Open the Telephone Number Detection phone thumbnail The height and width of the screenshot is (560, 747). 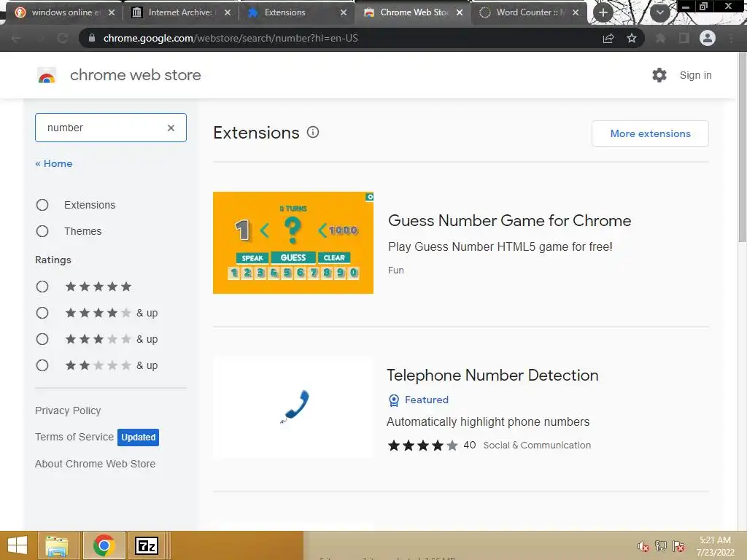click(x=293, y=408)
